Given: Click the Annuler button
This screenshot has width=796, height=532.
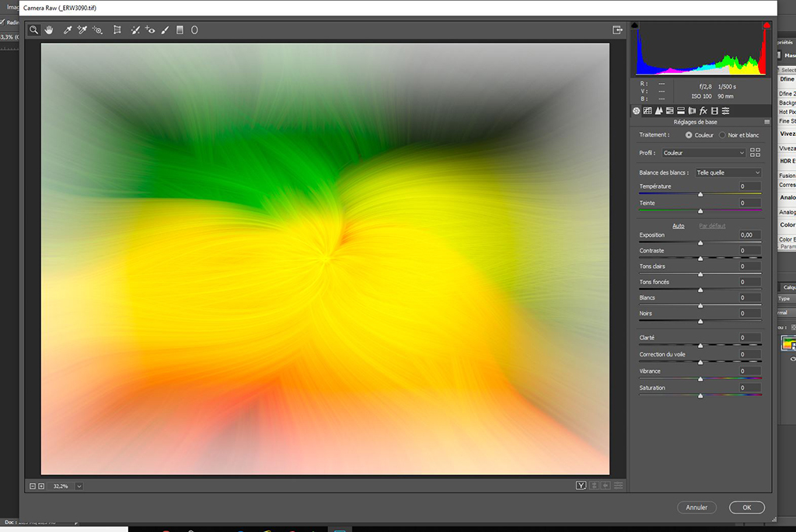Looking at the screenshot, I should (696, 507).
